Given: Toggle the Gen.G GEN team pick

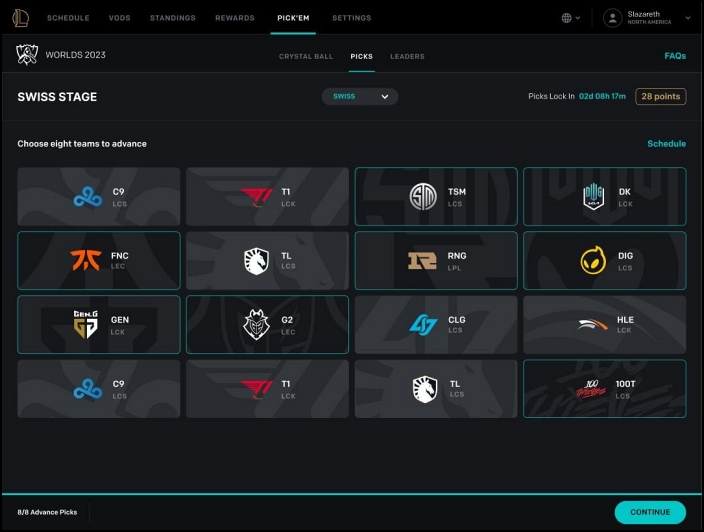Looking at the screenshot, I should [x=98, y=325].
